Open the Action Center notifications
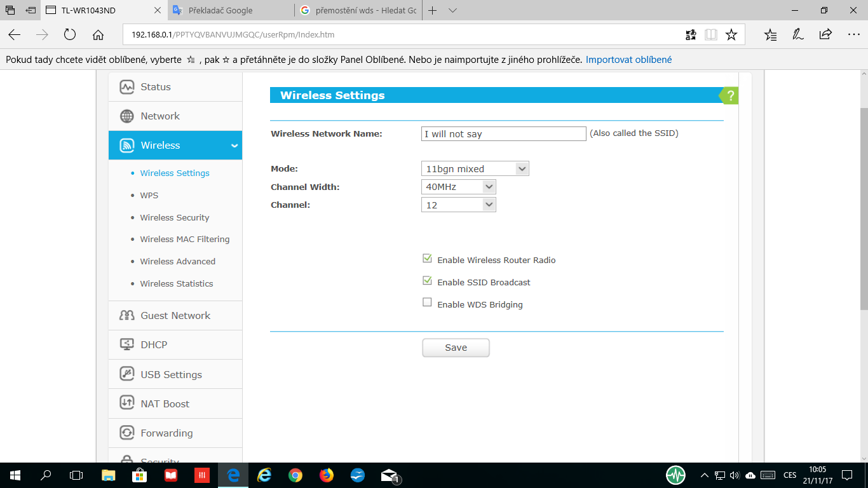This screenshot has width=868, height=488. 847,475
